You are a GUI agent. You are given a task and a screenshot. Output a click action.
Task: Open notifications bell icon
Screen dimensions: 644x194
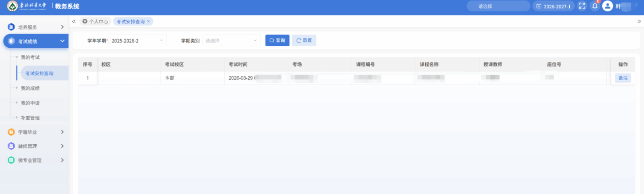click(x=595, y=7)
